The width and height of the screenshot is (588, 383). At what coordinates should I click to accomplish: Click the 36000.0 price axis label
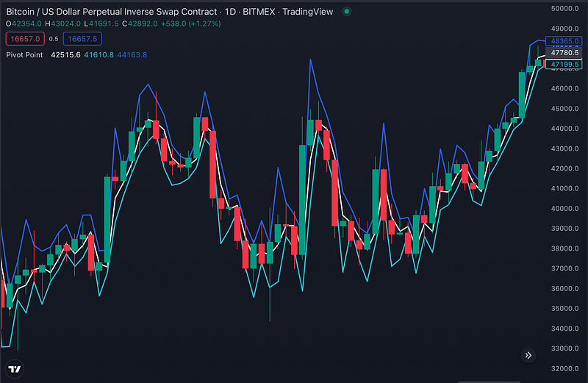pyautogui.click(x=564, y=288)
